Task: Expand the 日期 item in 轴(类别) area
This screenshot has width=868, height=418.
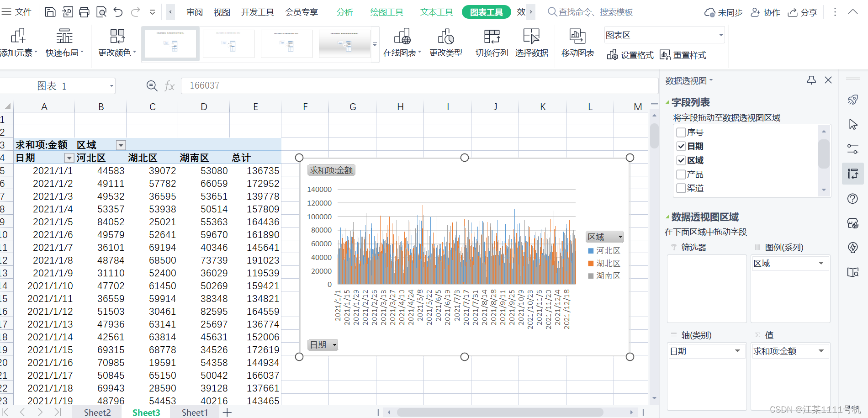Action: tap(737, 351)
